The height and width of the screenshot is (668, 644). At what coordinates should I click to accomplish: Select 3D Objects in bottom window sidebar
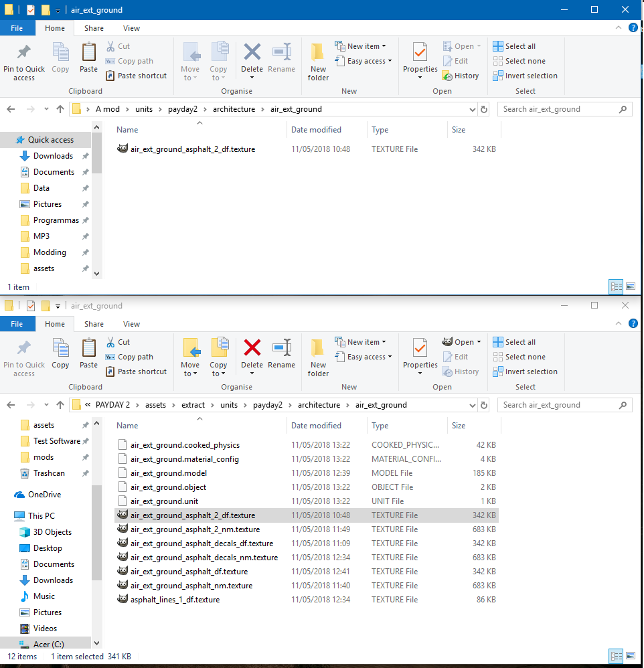[x=52, y=532]
